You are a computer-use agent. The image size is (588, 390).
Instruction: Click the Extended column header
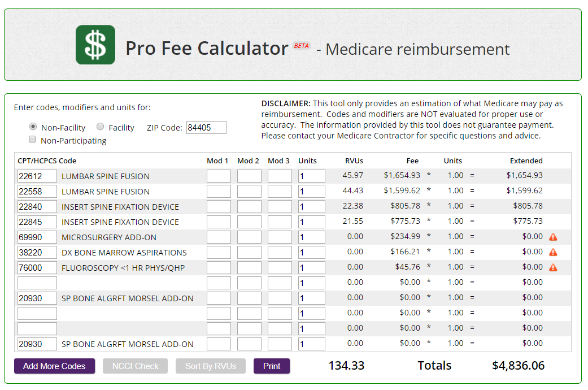[x=526, y=161]
